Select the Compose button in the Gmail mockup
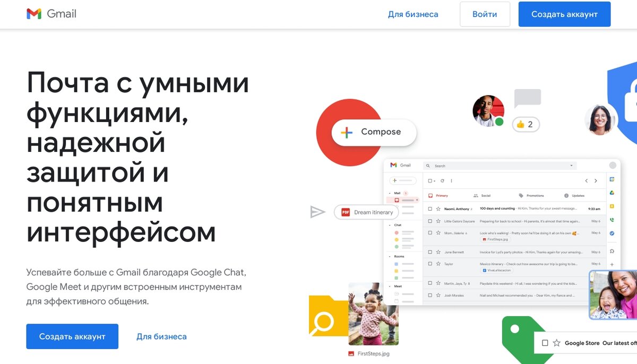 tap(373, 132)
